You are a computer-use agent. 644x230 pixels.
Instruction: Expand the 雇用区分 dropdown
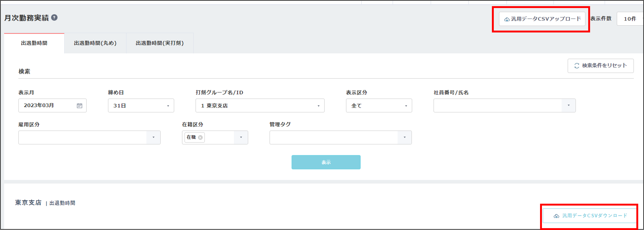point(153,137)
